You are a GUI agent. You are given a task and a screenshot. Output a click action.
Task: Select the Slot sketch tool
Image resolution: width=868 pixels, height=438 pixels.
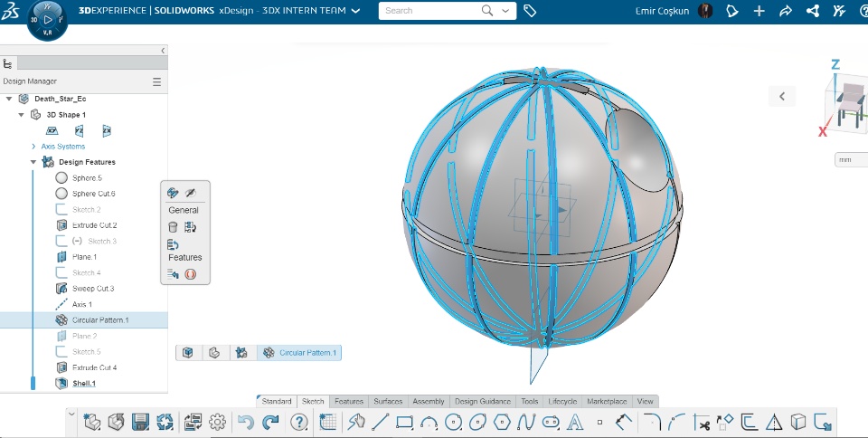551,423
